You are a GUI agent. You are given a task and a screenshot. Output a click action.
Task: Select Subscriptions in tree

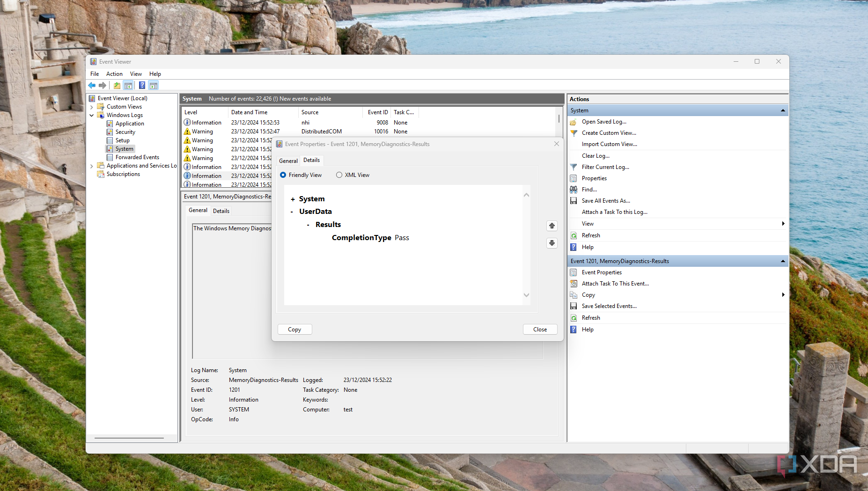pyautogui.click(x=123, y=174)
